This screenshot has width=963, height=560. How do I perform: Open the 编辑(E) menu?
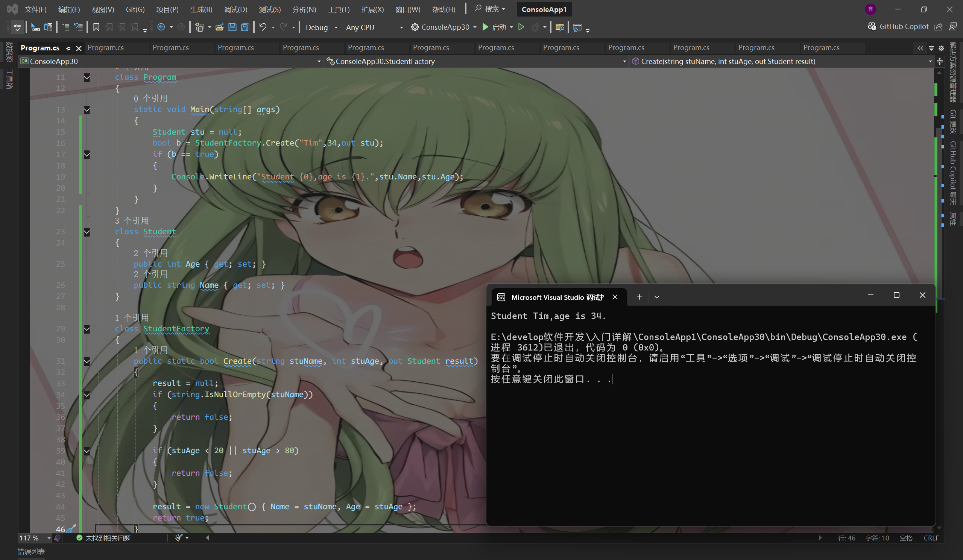tap(69, 9)
